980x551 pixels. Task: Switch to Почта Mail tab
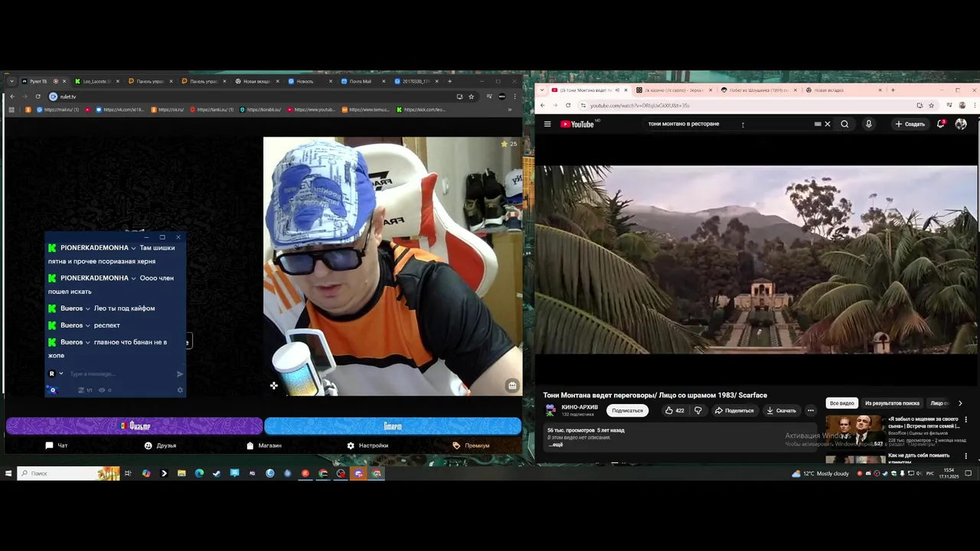(364, 81)
